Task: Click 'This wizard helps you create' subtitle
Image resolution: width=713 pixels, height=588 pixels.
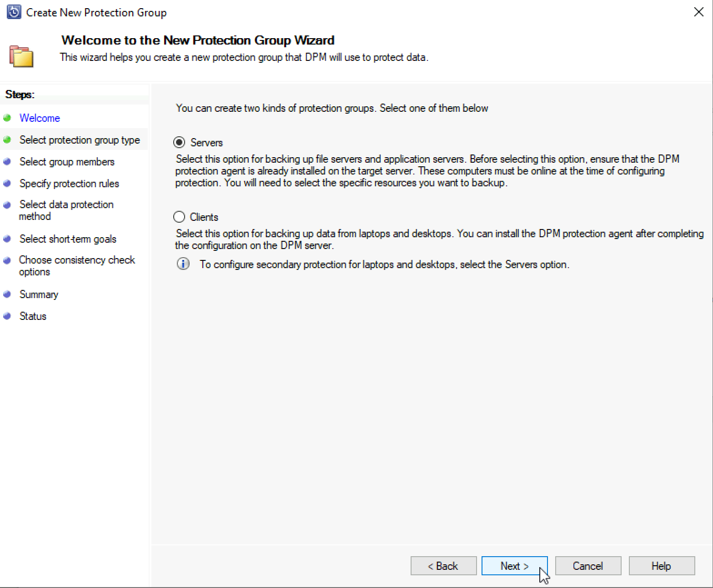Action: (x=244, y=57)
